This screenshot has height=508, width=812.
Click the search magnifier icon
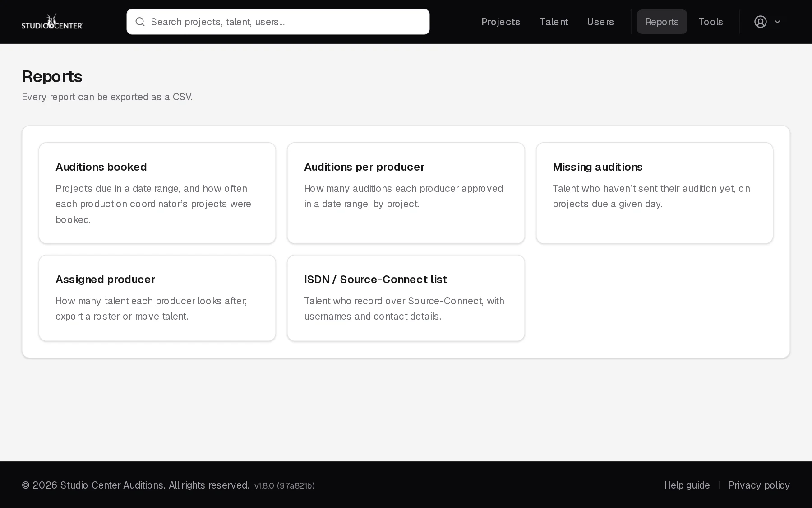[x=140, y=22]
